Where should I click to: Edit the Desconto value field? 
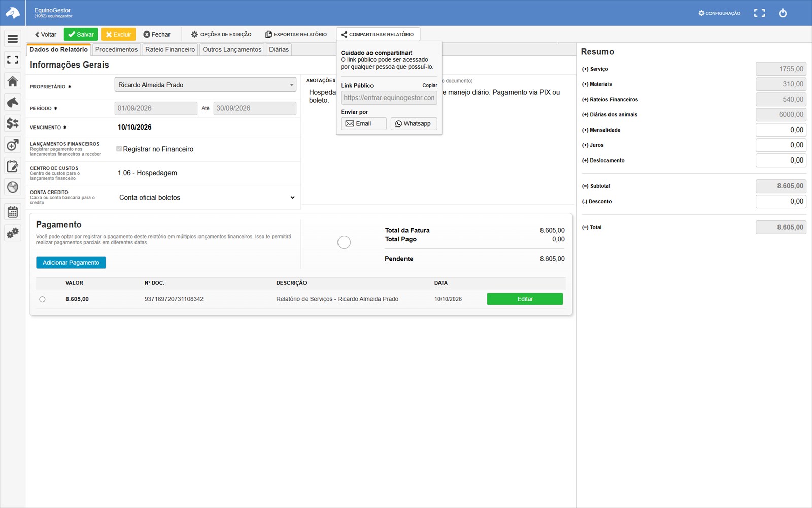781,202
